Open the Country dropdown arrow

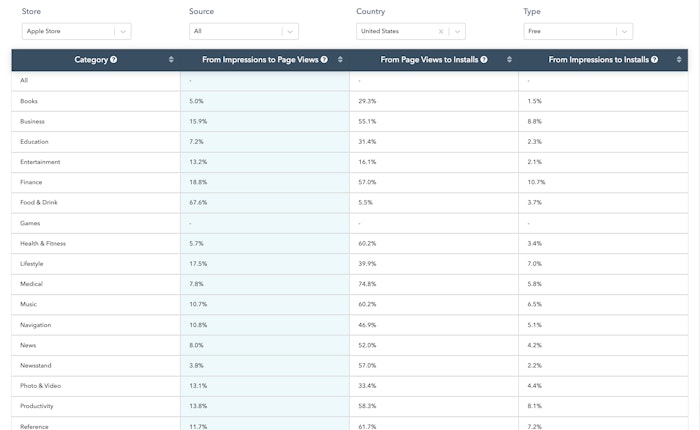[x=457, y=31]
